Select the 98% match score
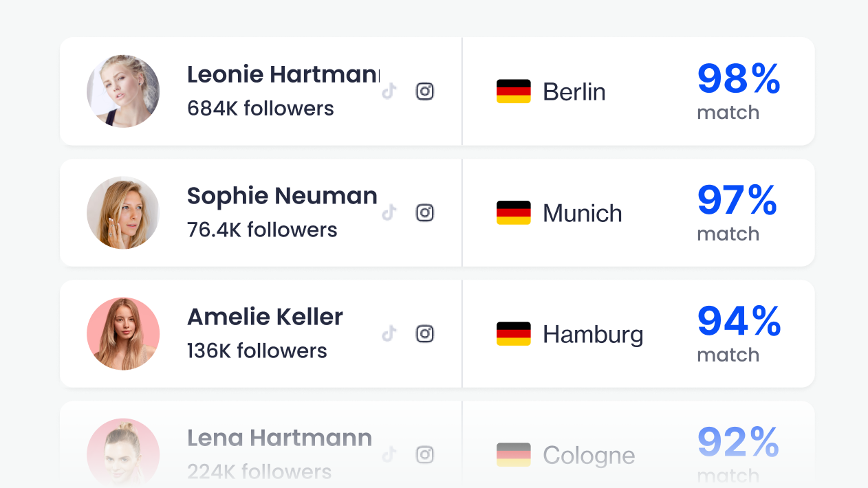The width and height of the screenshot is (868, 488). (x=739, y=79)
